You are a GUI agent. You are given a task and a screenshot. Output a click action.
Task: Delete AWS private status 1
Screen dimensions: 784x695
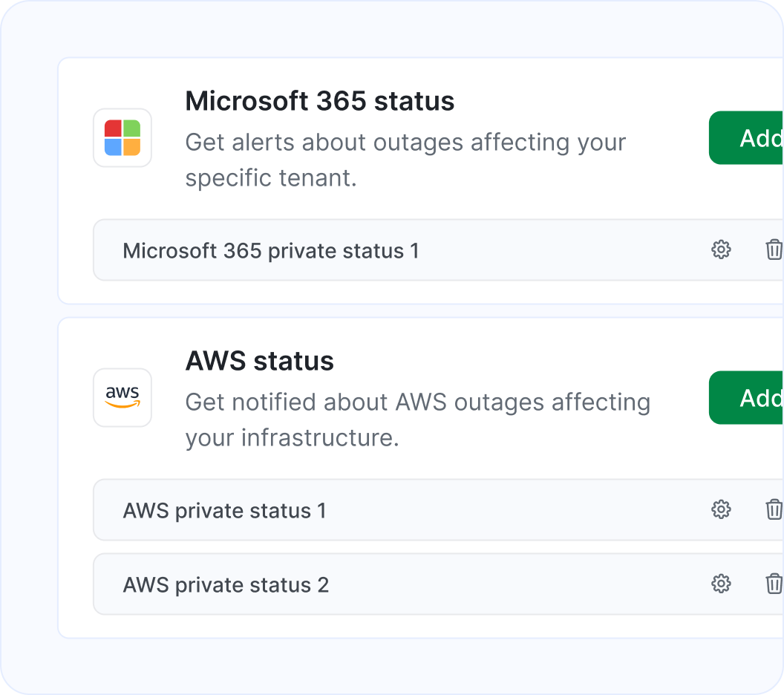(773, 510)
